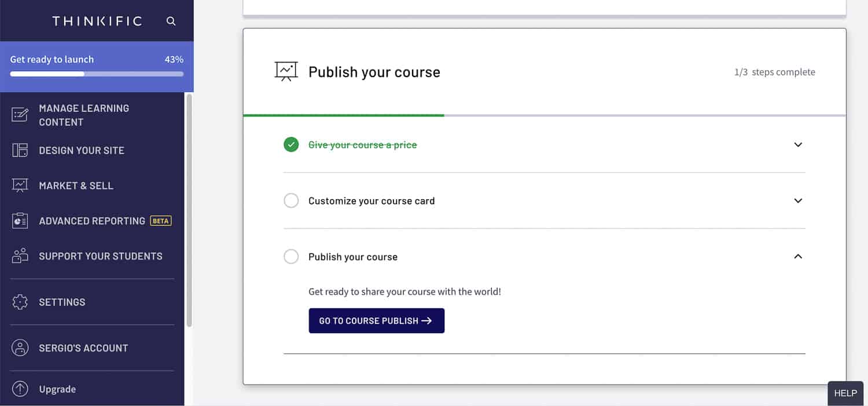The height and width of the screenshot is (406, 868).
Task: Open Advanced Reporting from the sidebar
Action: click(x=20, y=221)
